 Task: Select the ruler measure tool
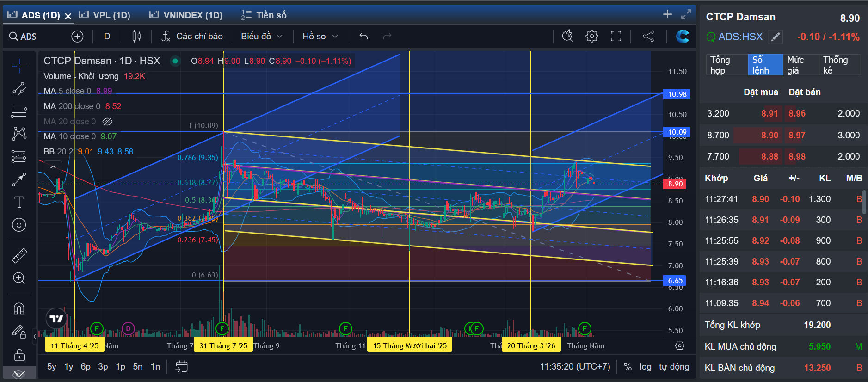pos(19,256)
